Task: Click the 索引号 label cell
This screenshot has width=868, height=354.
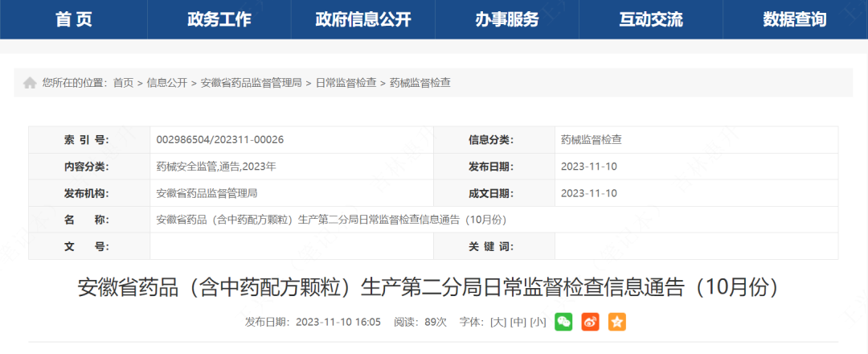Action: [x=89, y=140]
